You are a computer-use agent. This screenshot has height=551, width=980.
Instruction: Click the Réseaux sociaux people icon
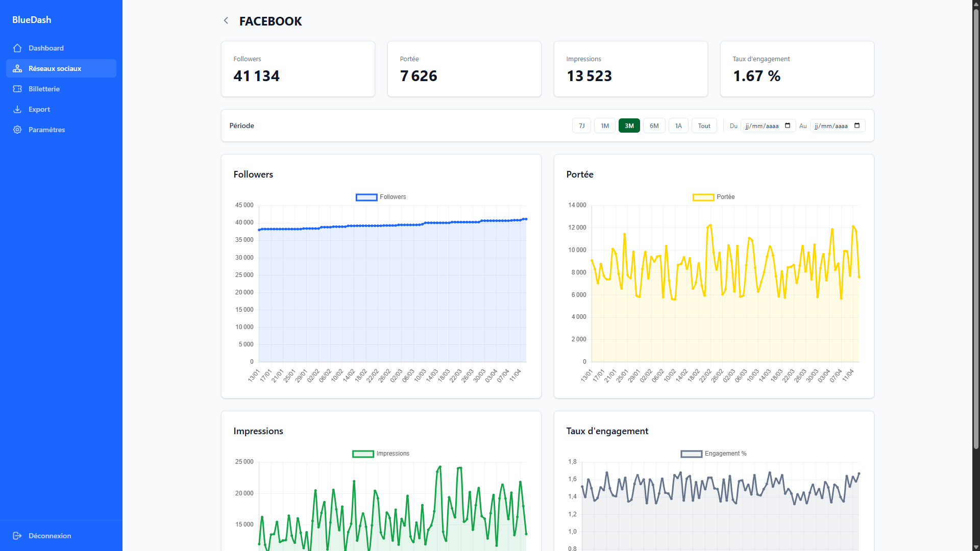point(17,68)
